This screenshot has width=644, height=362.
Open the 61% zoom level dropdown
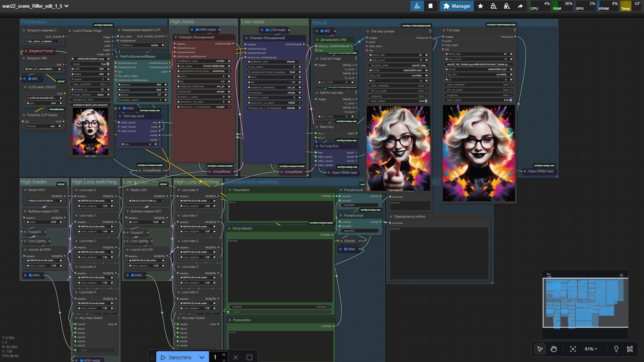click(x=591, y=349)
